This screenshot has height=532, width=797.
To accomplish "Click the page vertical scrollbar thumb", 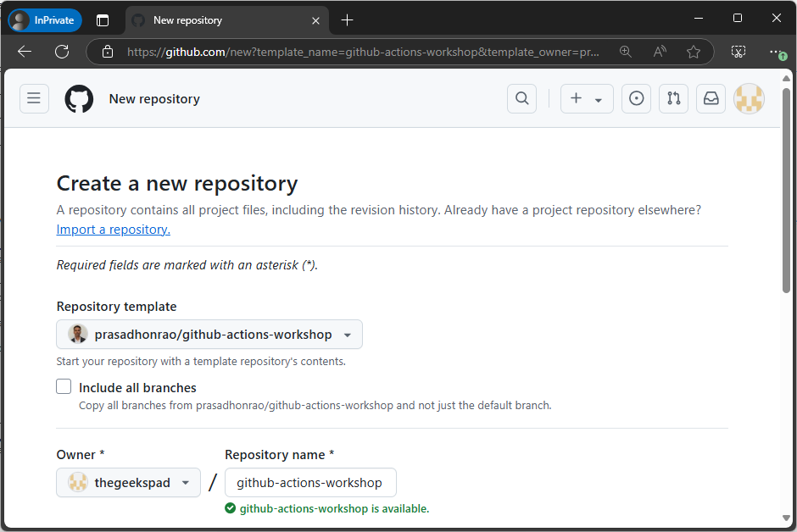I will tap(786, 190).
